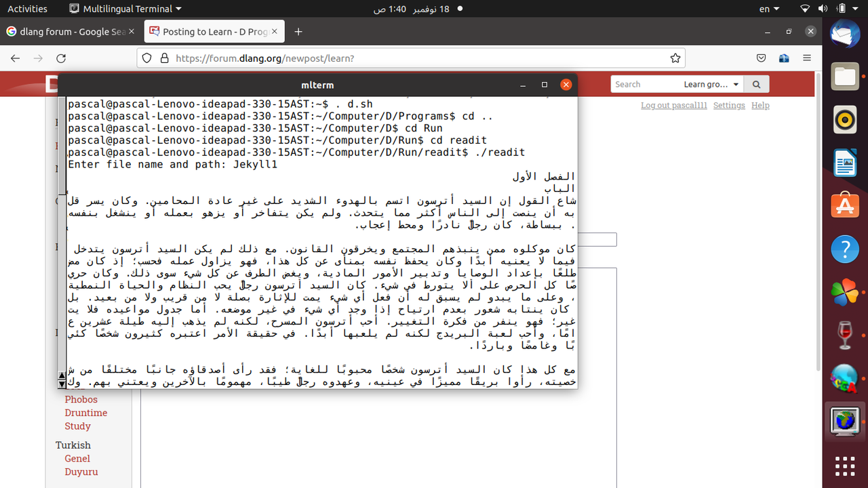
Task: Show Applications grid in dock
Action: [x=845, y=466]
